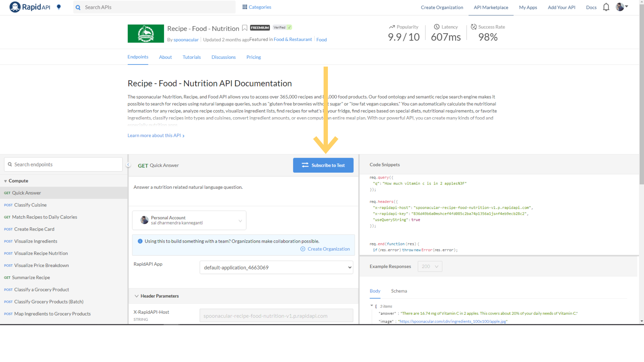644x362 pixels.
Task: Click the spoonacular API logo thumbnail
Action: (146, 34)
